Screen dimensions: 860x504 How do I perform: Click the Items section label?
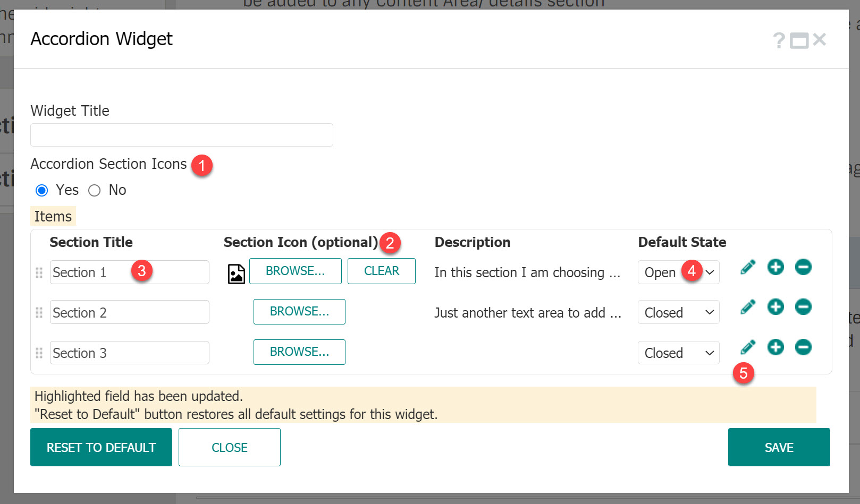coord(53,216)
